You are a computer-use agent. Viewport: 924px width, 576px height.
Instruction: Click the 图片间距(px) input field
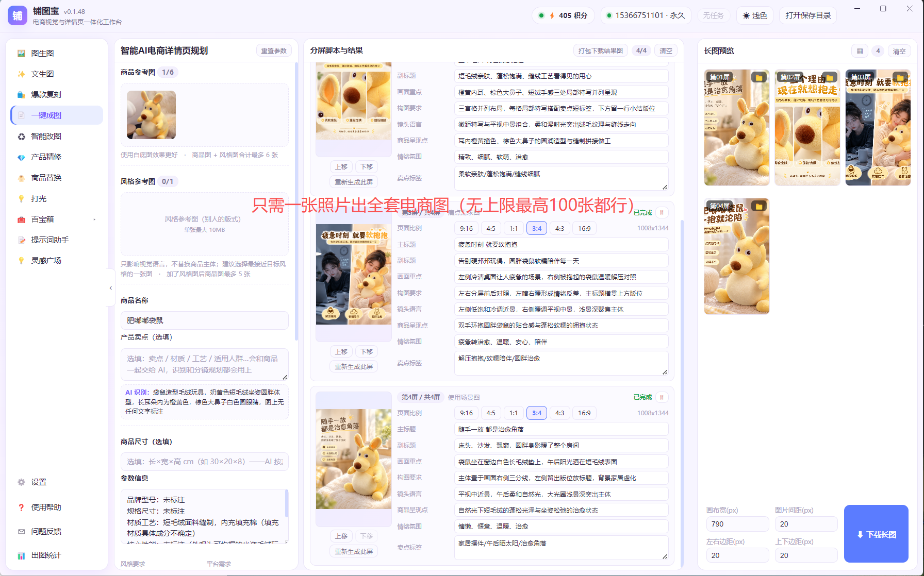pos(806,524)
